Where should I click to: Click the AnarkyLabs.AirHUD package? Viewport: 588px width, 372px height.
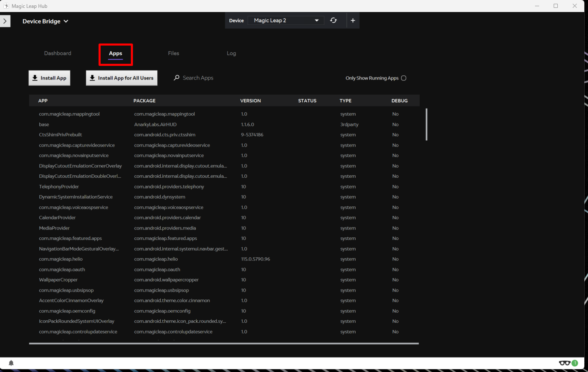pos(155,124)
